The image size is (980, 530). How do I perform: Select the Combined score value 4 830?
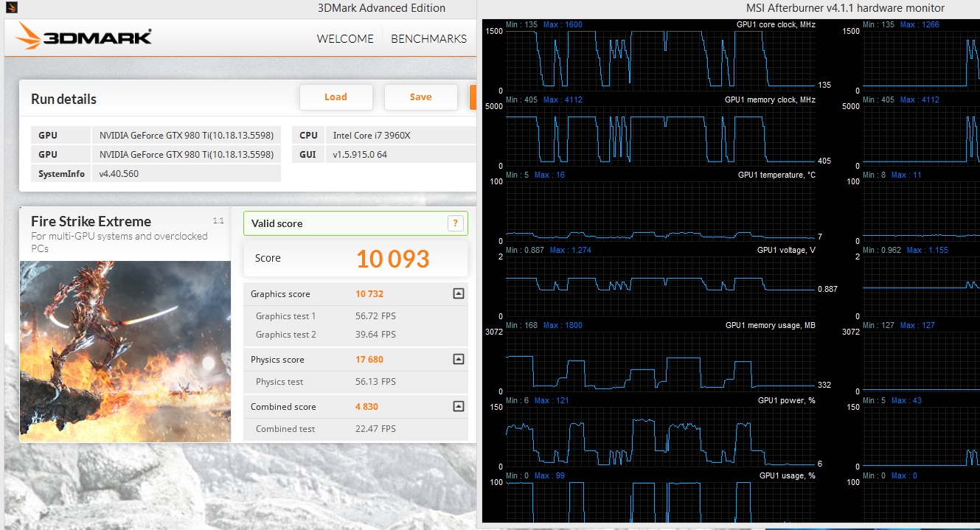pos(366,407)
